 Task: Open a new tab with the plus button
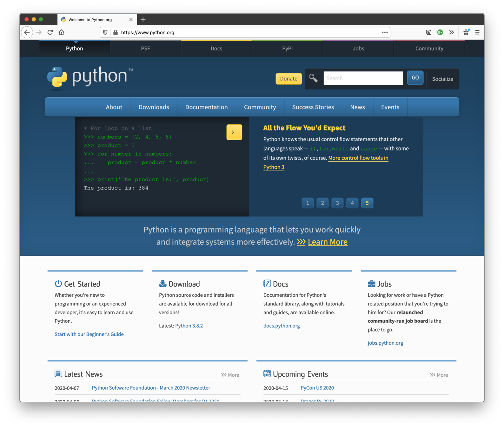[143, 19]
